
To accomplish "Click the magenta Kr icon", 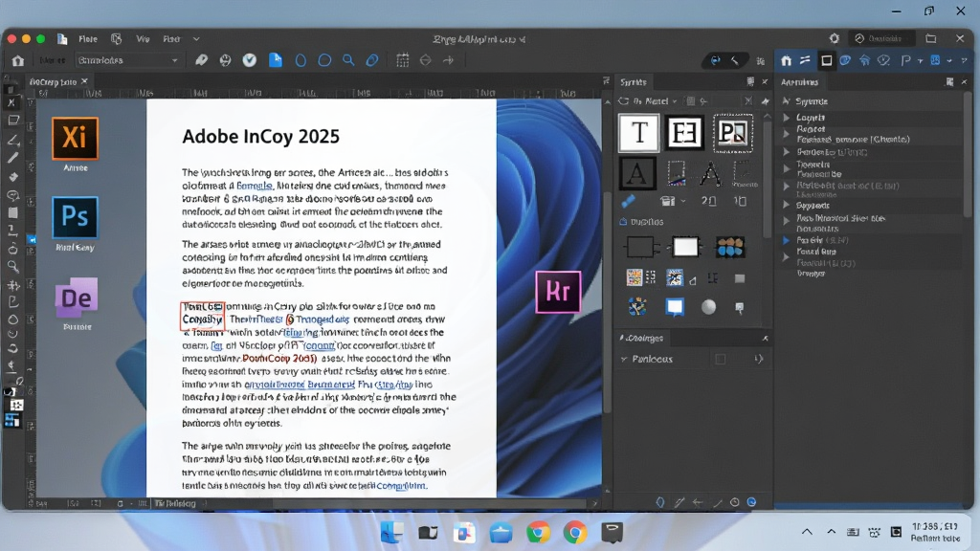I will 558,292.
